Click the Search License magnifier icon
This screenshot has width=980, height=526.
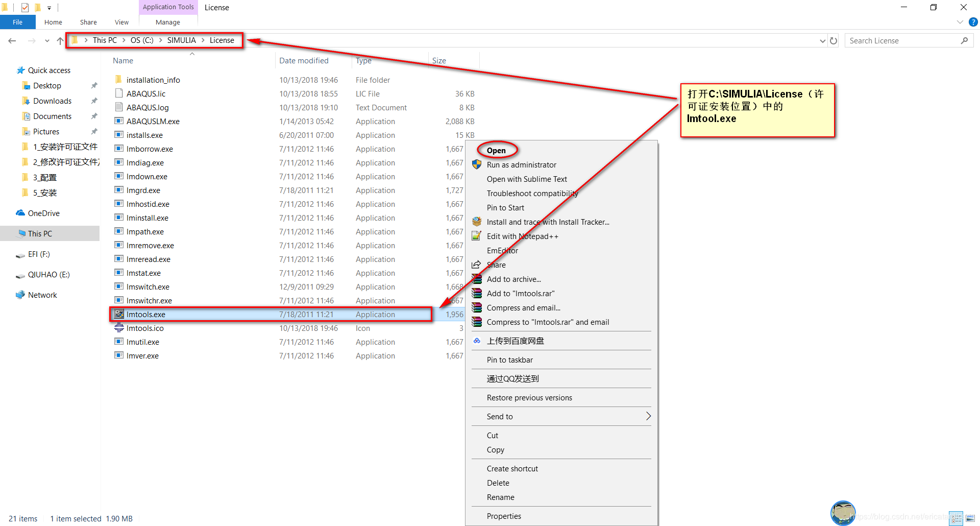tap(964, 41)
